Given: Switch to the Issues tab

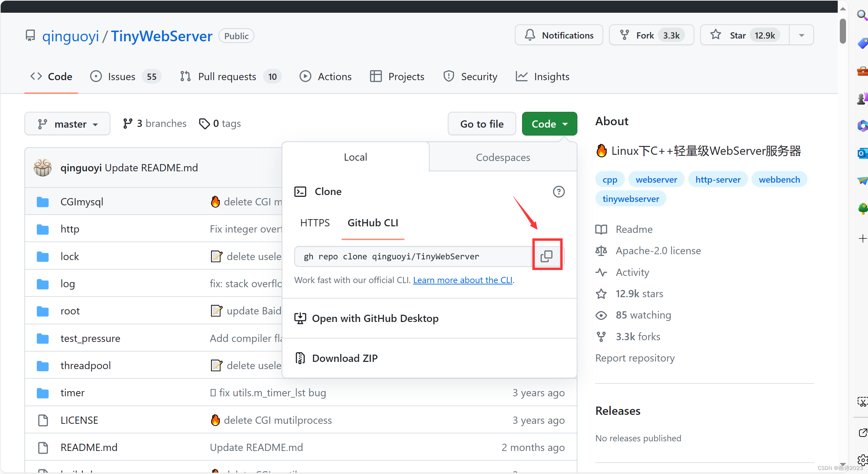Looking at the screenshot, I should pos(126,76).
